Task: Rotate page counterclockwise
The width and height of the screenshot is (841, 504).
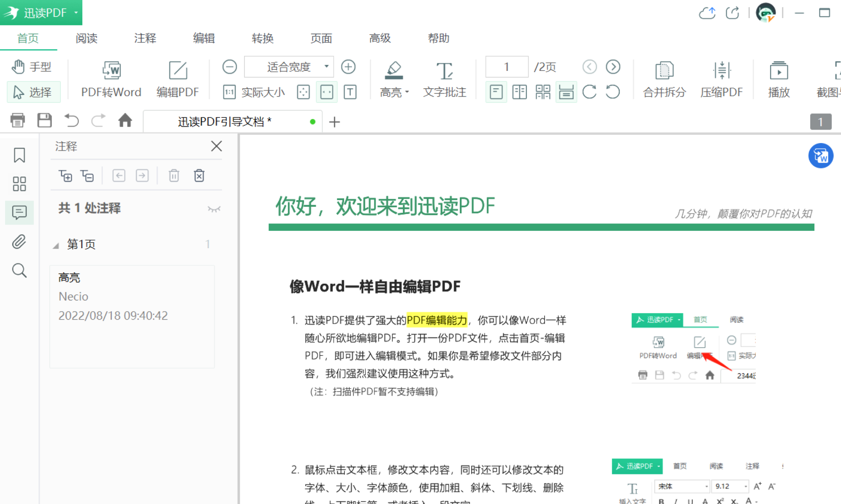Action: [x=613, y=92]
